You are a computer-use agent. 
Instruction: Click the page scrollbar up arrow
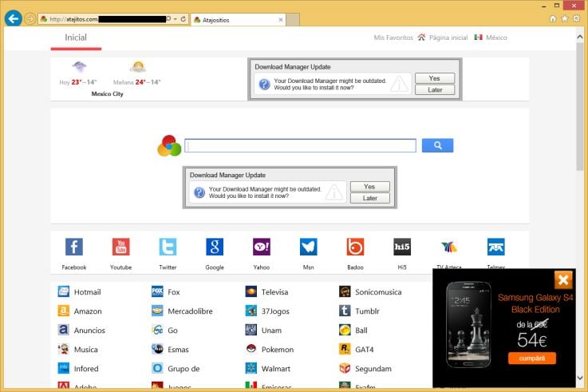coord(580,37)
